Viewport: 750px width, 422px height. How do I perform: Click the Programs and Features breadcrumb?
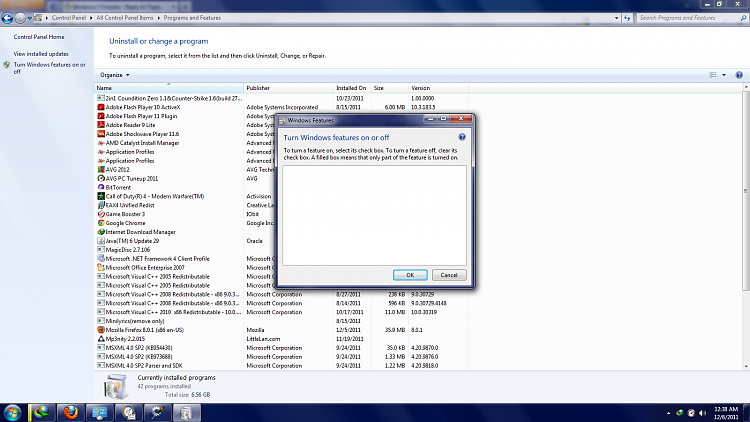(192, 18)
